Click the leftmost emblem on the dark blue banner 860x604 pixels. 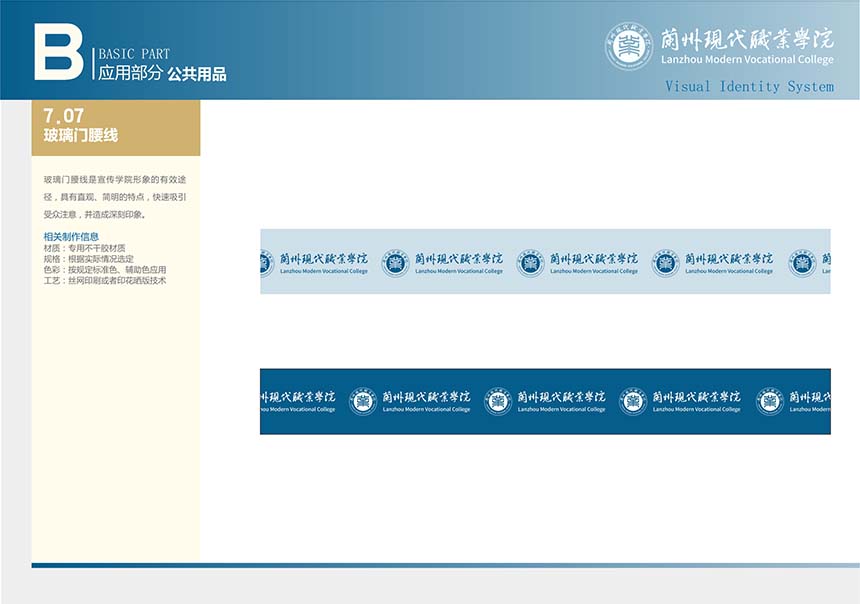tap(363, 402)
